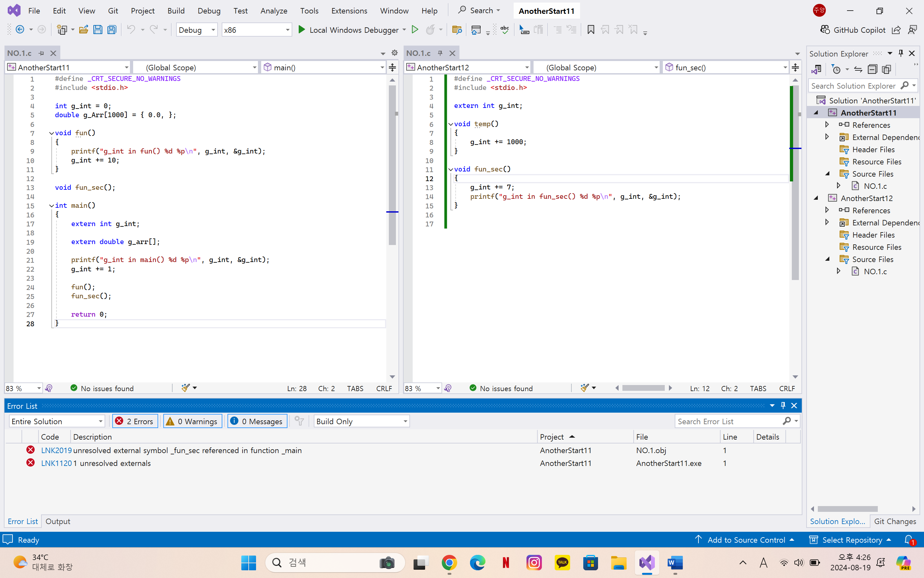Screen dimensions: 924x578
Task: Toggle the 0 Warnings filter button
Action: 193,421
